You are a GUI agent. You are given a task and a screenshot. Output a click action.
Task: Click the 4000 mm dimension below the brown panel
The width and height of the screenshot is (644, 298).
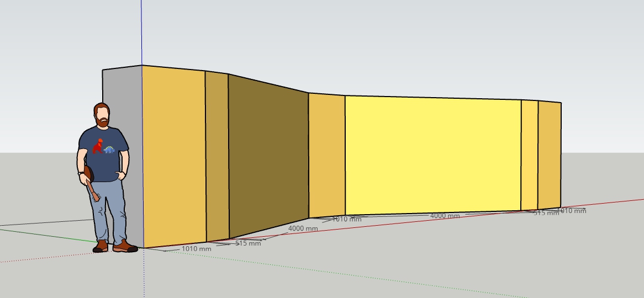pos(303,228)
